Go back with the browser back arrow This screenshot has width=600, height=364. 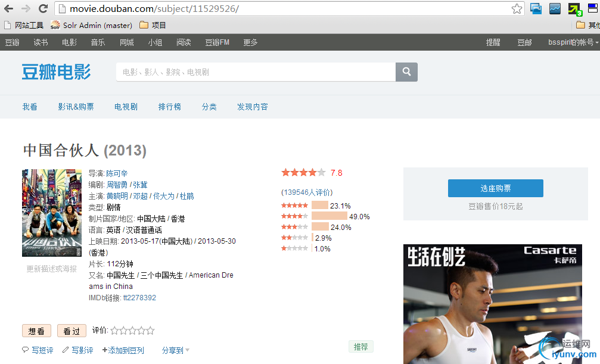click(x=8, y=8)
